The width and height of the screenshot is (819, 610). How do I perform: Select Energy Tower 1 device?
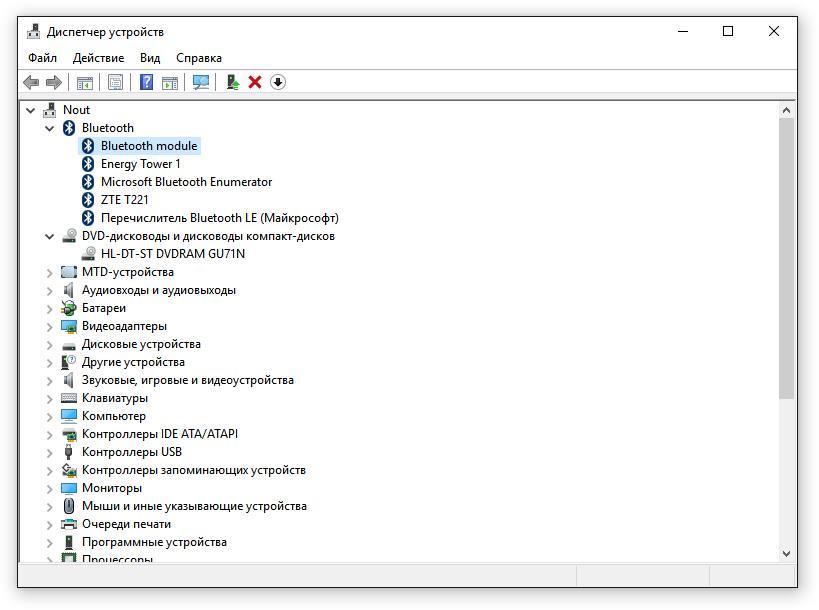[141, 164]
